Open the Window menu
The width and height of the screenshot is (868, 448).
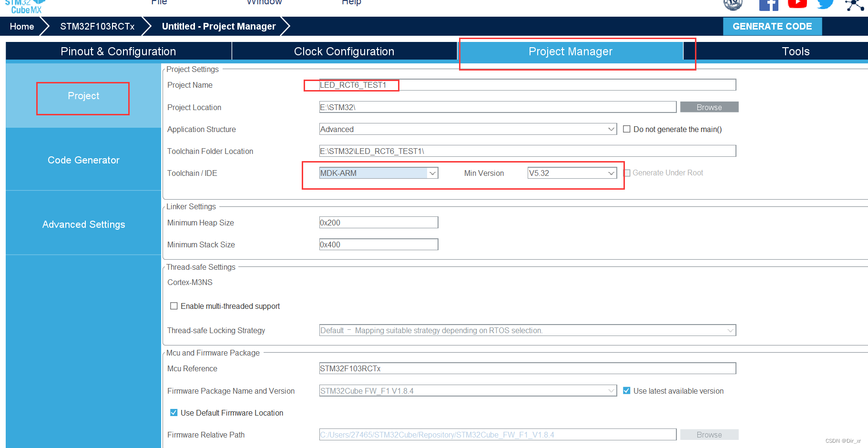click(265, 2)
